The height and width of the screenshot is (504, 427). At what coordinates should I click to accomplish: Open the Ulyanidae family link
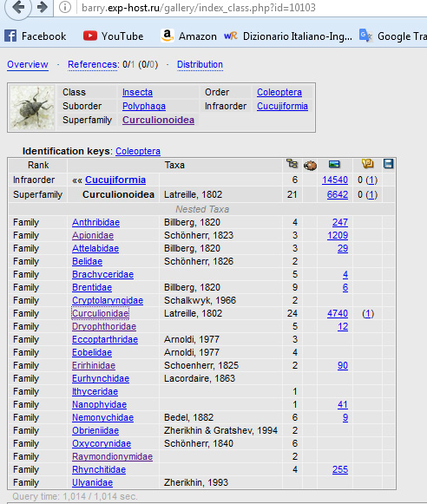click(92, 483)
